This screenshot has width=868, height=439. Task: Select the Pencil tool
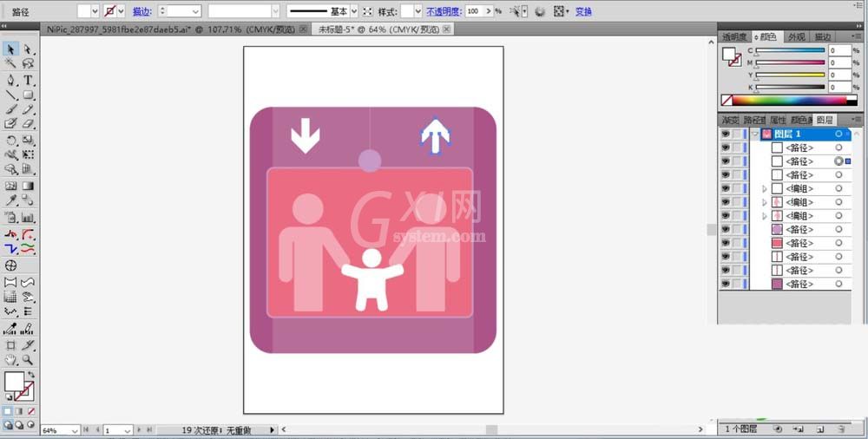(x=28, y=109)
